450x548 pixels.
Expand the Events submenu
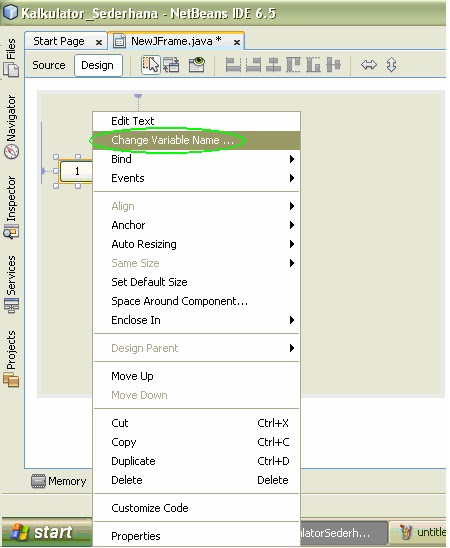tap(196, 178)
